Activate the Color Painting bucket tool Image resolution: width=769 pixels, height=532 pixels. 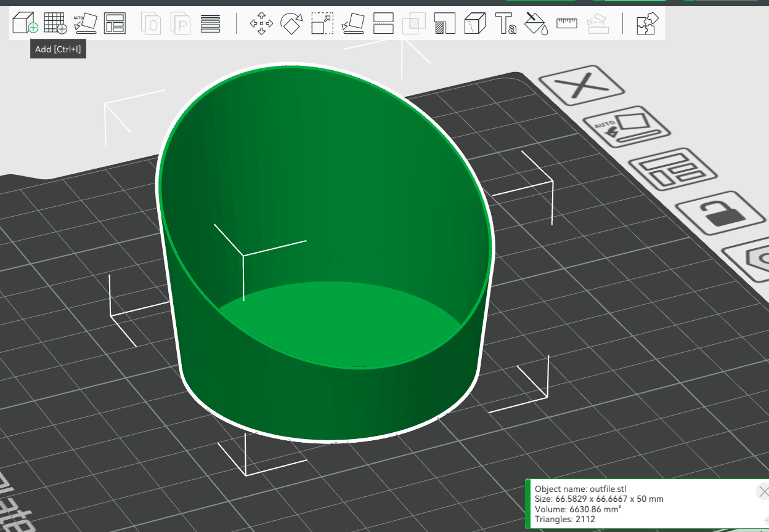click(536, 23)
